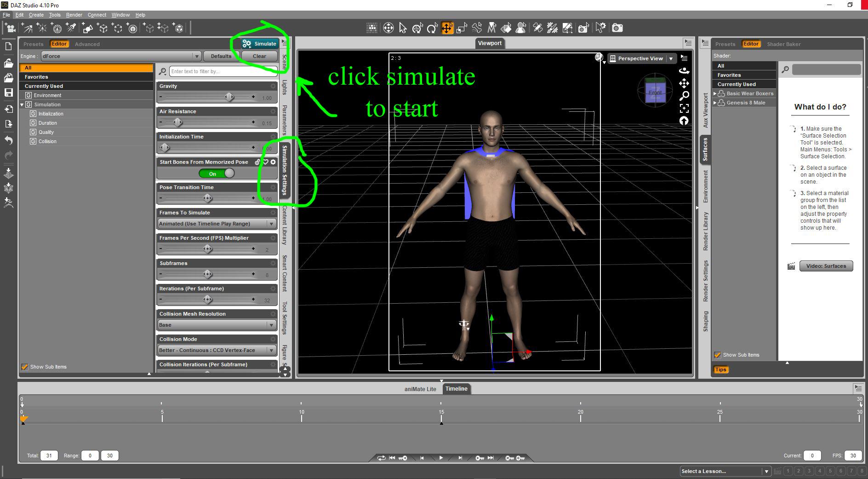This screenshot has height=479, width=868.
Task: Toggle Start Bones From Memorized Pose switch
Action: tap(217, 173)
